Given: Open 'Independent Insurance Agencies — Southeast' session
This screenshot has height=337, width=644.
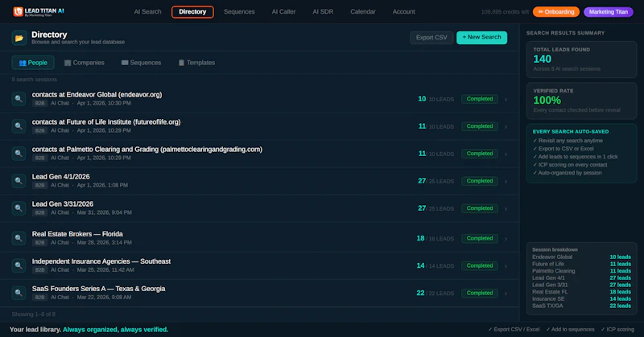Looking at the screenshot, I should [101, 261].
